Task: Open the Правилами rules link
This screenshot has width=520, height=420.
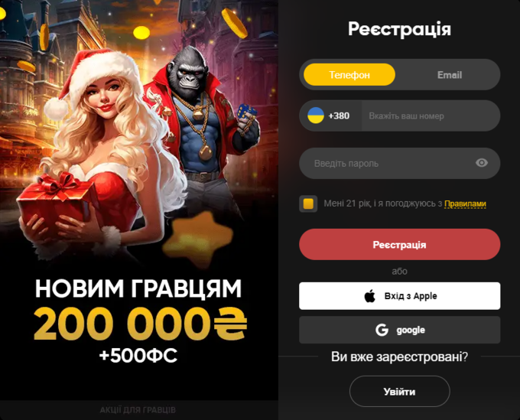Action: (x=465, y=203)
